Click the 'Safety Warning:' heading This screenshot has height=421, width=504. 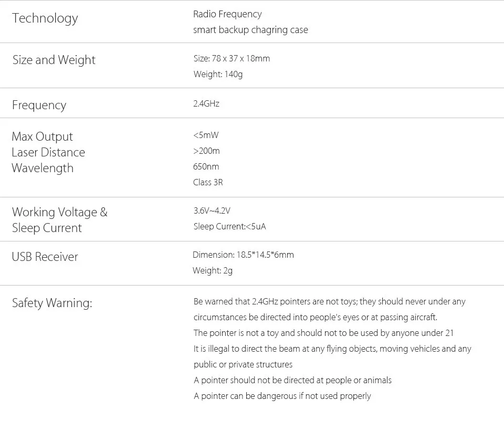[x=52, y=303]
